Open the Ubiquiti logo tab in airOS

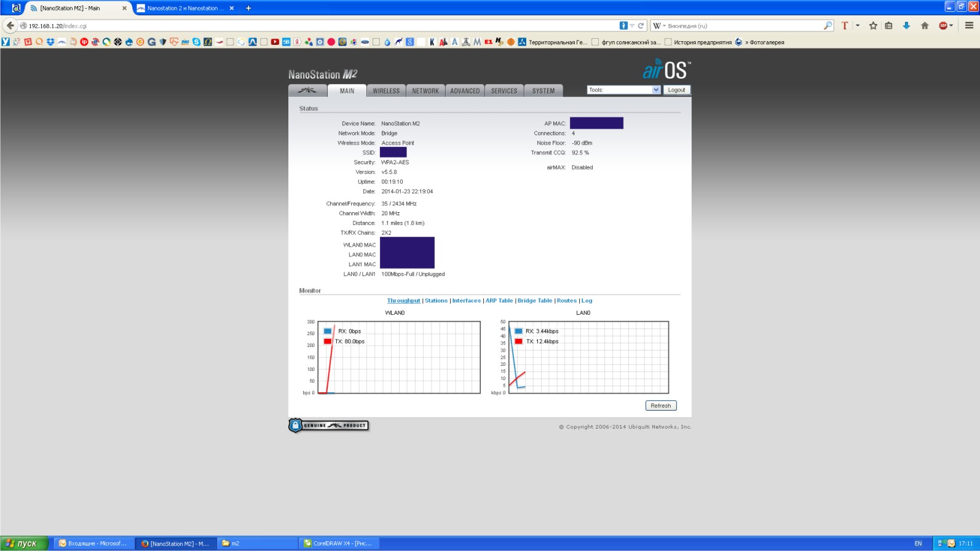coord(307,90)
